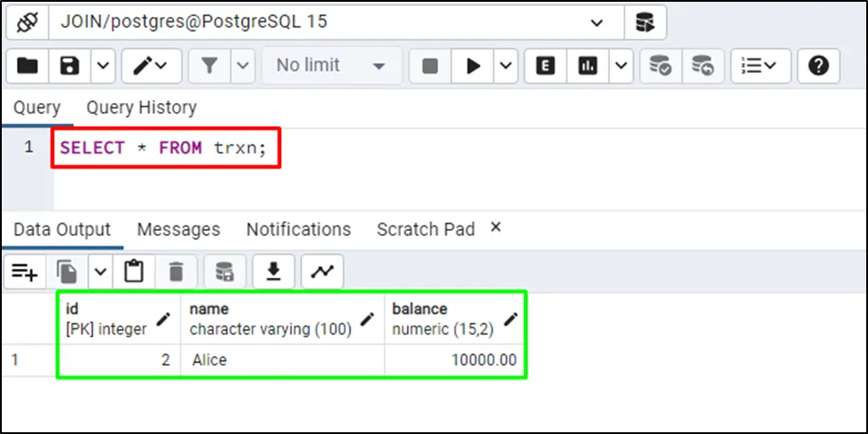Open the help question mark icon
868x434 pixels.
pyautogui.click(x=818, y=66)
